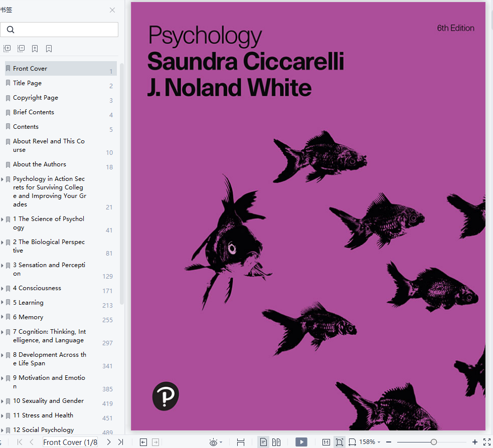Expand the '6 Memory' bookmark

point(3,317)
